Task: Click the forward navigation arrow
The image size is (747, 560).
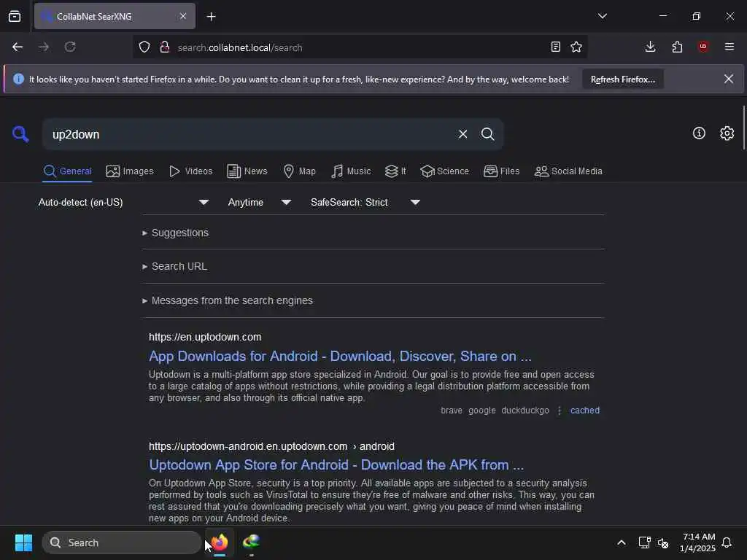Action: [x=43, y=47]
